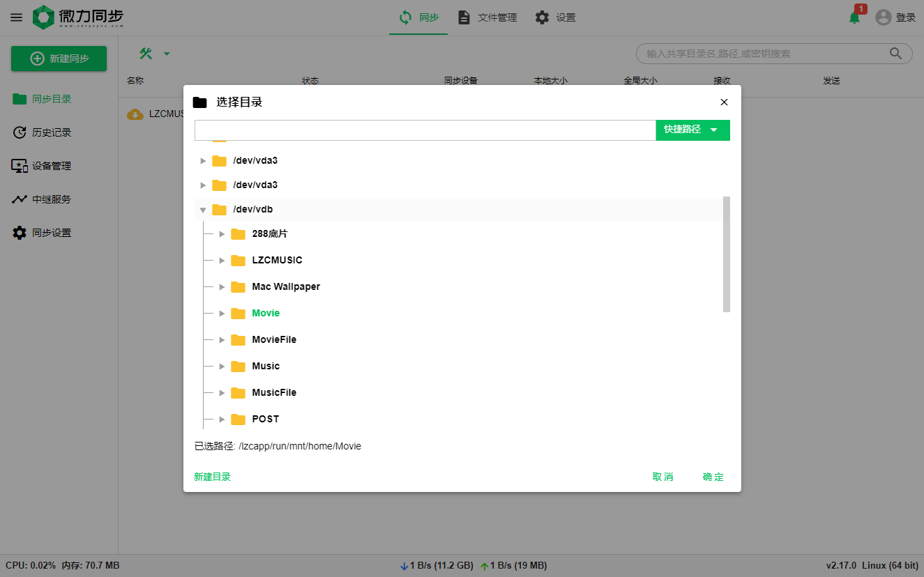Select the MovieFile folder name
The height and width of the screenshot is (577, 924).
coord(274,339)
